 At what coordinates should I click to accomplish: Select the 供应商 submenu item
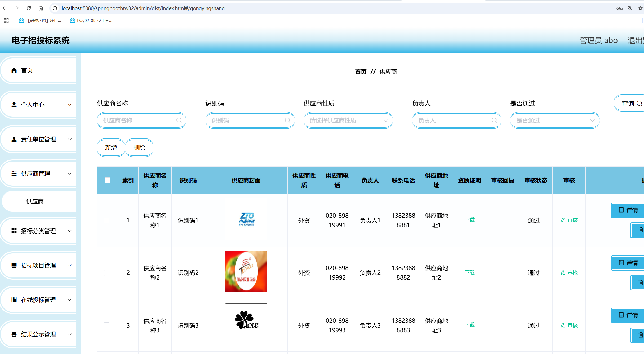(x=39, y=201)
